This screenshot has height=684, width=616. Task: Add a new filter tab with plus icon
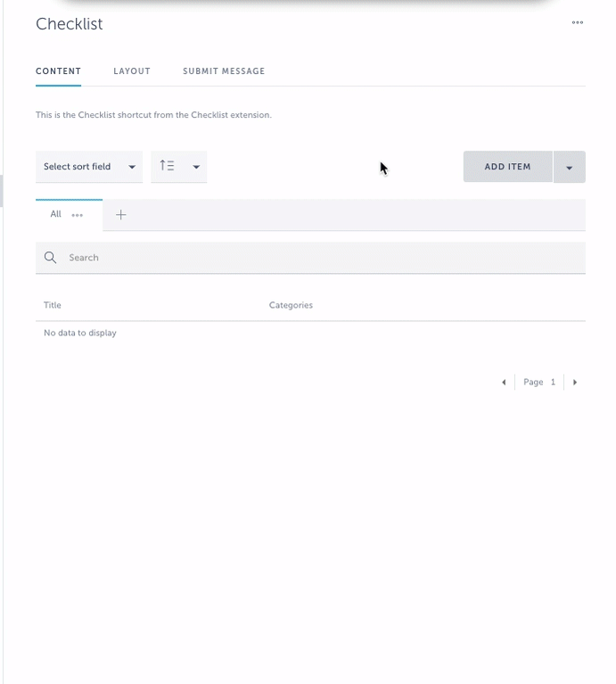tap(120, 215)
